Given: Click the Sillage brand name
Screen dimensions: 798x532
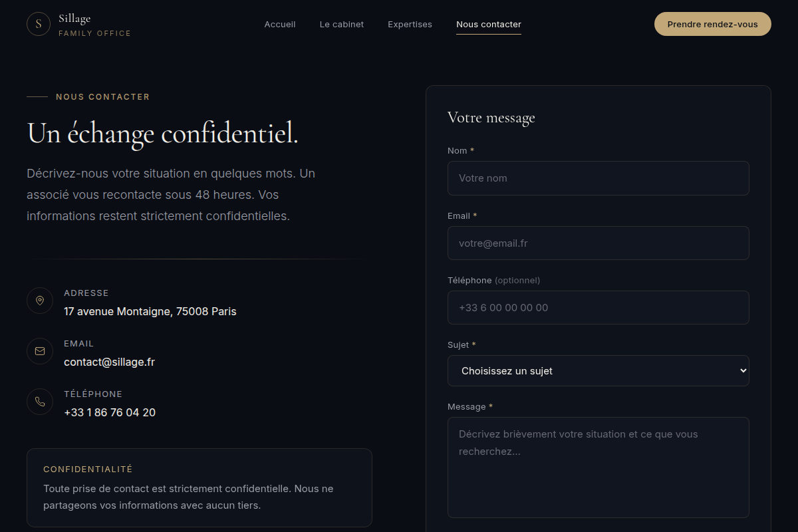Looking at the screenshot, I should click(74, 19).
